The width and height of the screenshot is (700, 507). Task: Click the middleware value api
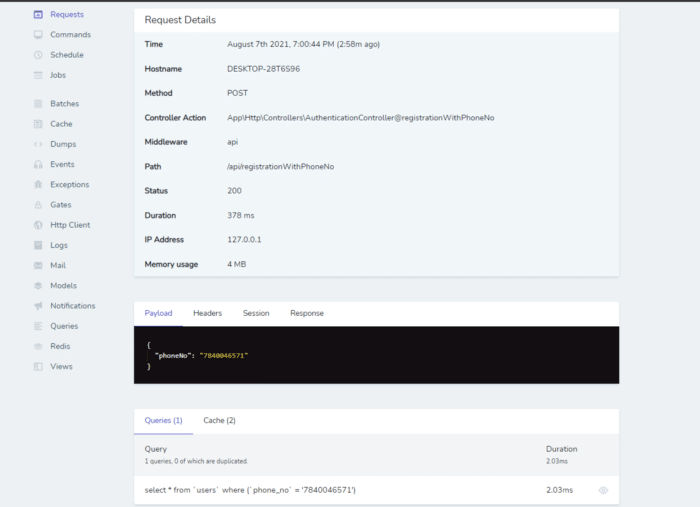click(233, 142)
